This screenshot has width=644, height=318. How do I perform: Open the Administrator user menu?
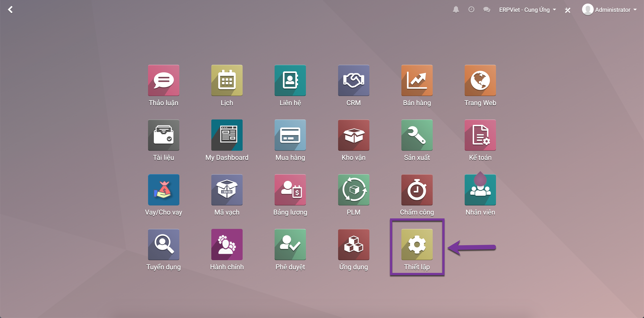click(x=609, y=10)
